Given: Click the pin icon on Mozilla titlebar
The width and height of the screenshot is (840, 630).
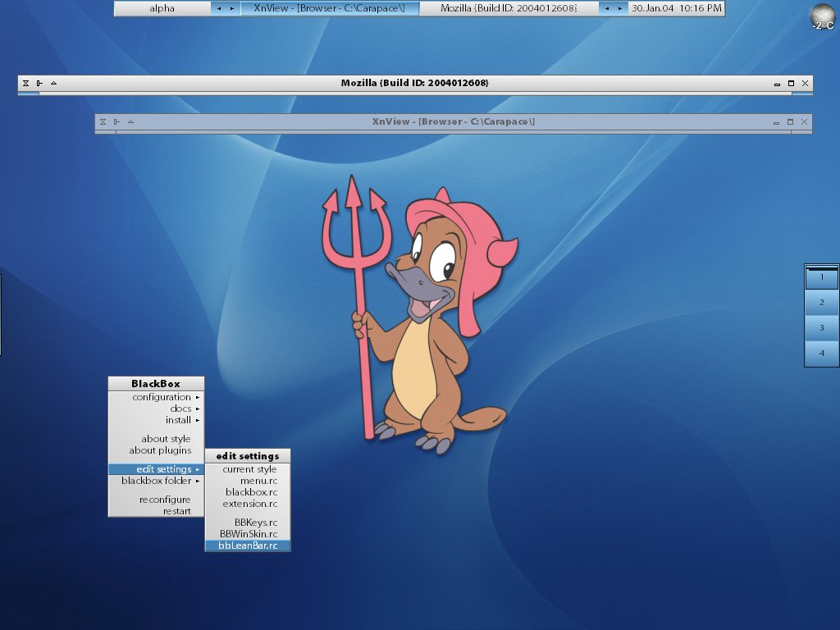Looking at the screenshot, I should pos(39,83).
